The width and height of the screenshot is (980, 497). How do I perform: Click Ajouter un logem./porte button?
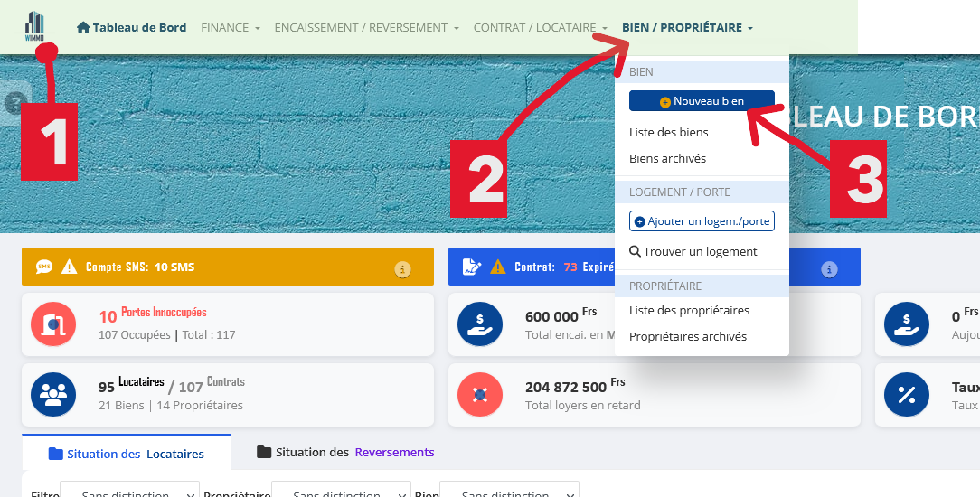702,221
